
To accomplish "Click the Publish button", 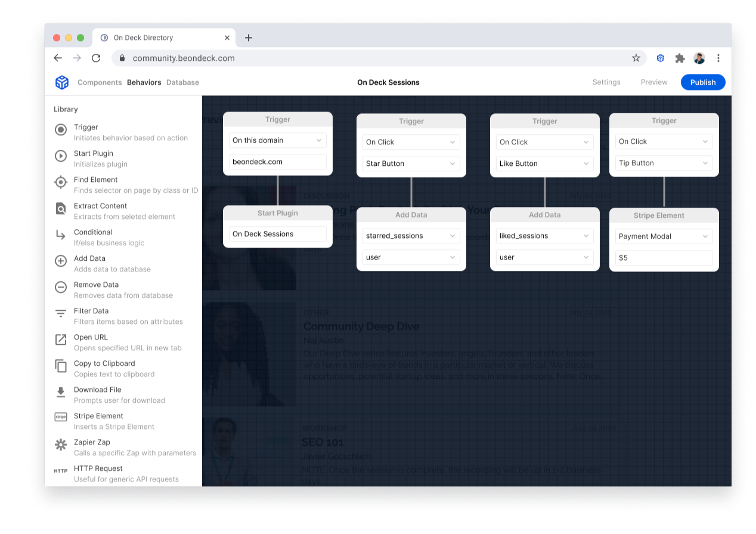I will (x=703, y=82).
